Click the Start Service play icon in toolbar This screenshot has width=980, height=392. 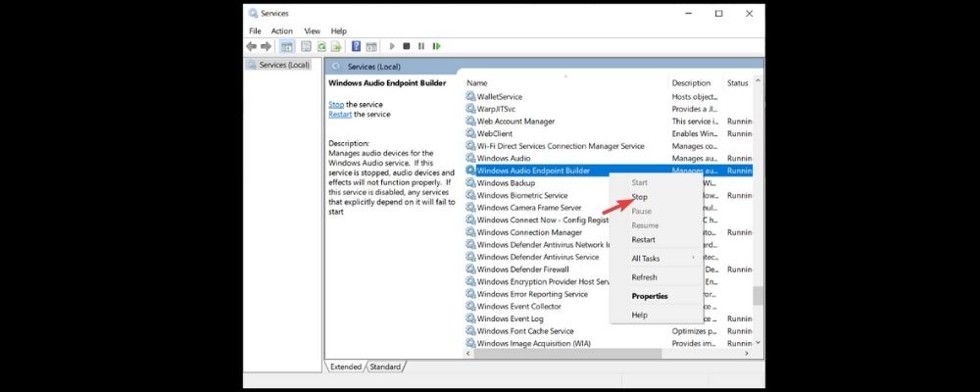tap(392, 46)
